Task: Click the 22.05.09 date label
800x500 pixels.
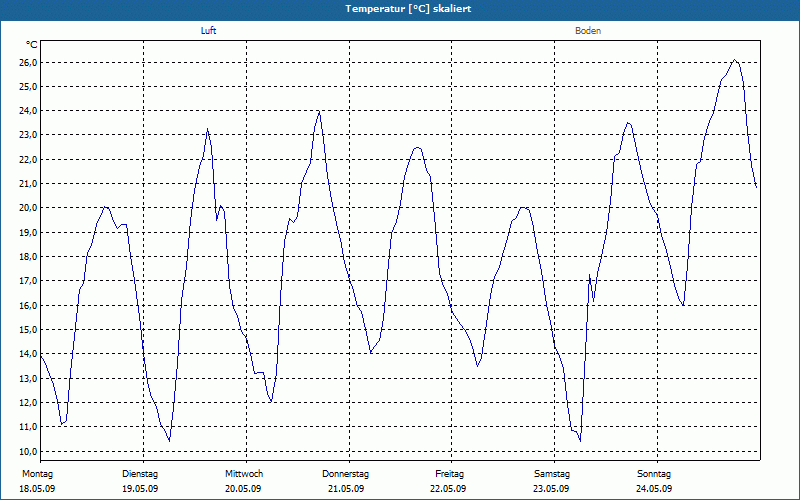Action: tap(448, 489)
